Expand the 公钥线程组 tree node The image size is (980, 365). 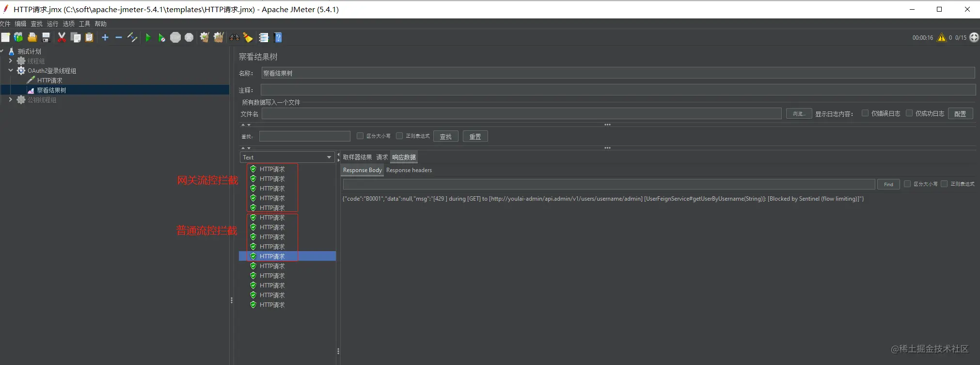[x=10, y=99]
